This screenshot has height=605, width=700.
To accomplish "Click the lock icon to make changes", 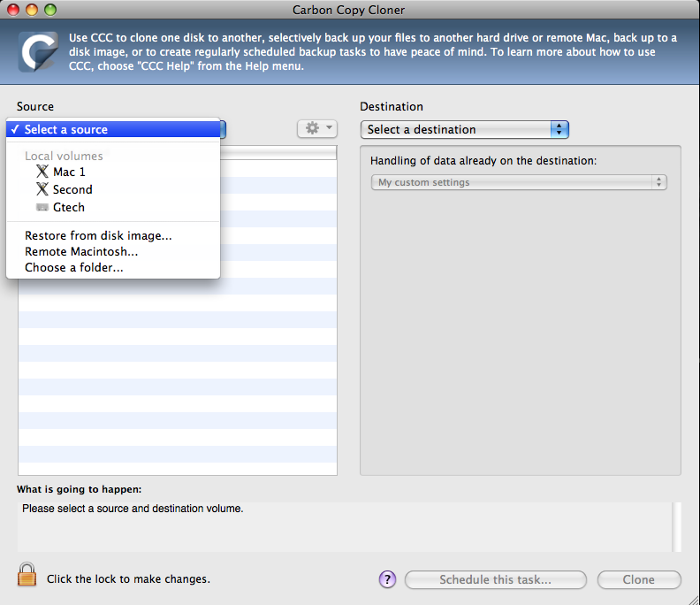I will (x=27, y=575).
